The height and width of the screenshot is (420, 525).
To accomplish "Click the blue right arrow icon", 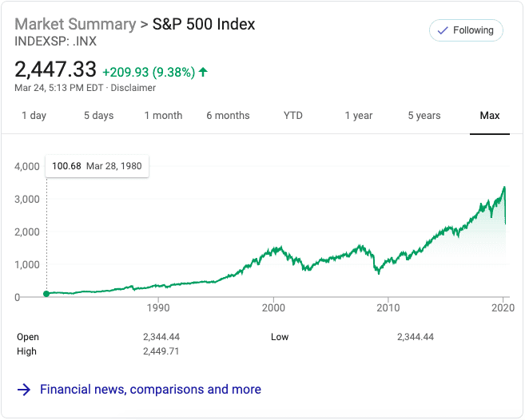I will point(24,390).
